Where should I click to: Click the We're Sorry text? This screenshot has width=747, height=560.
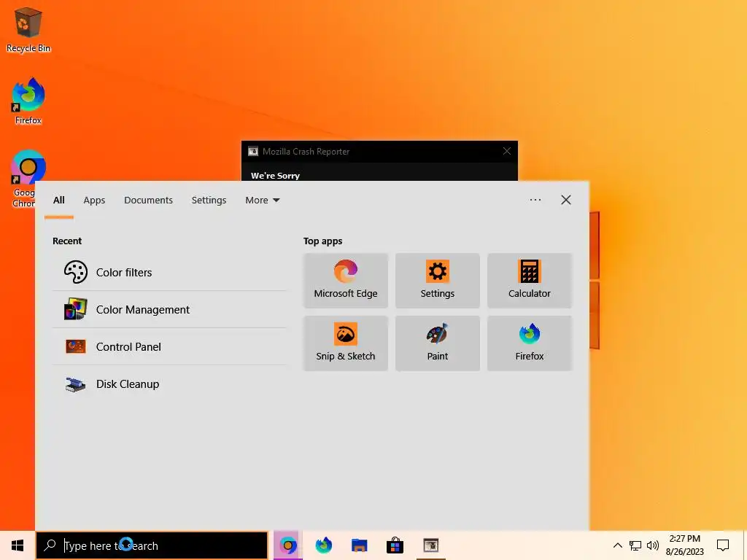pyautogui.click(x=275, y=176)
